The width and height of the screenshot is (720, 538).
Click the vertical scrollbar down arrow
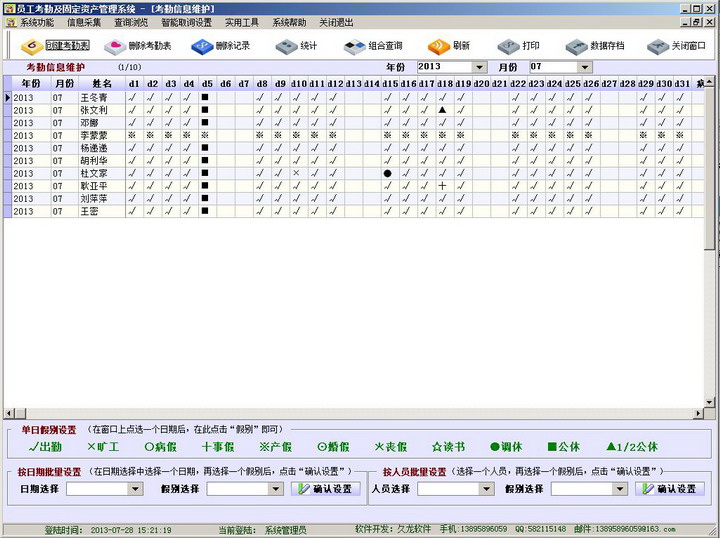point(709,403)
